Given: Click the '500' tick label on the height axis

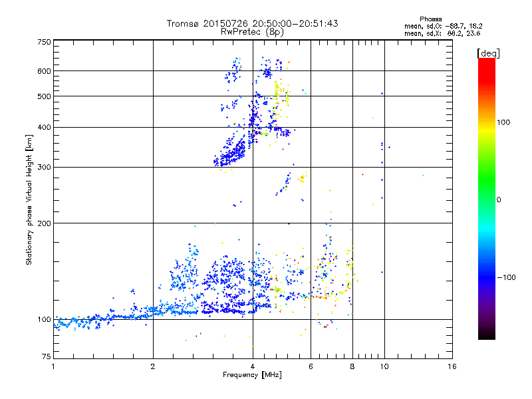Looking at the screenshot, I should tap(44, 96).
